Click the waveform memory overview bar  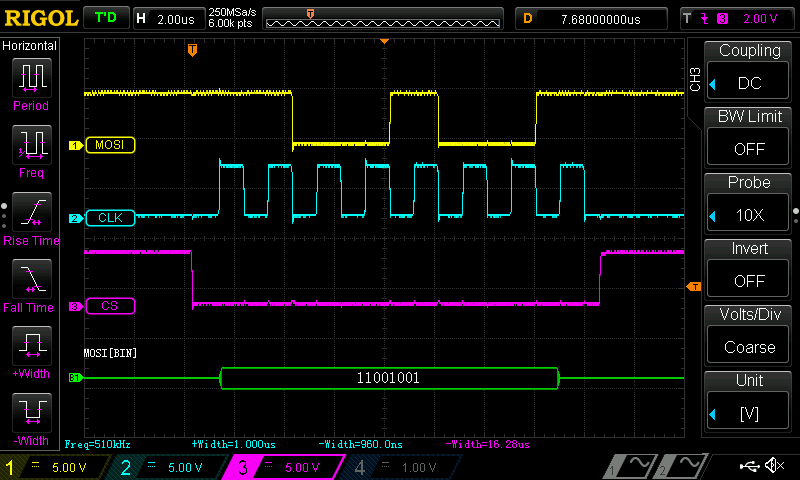[383, 19]
